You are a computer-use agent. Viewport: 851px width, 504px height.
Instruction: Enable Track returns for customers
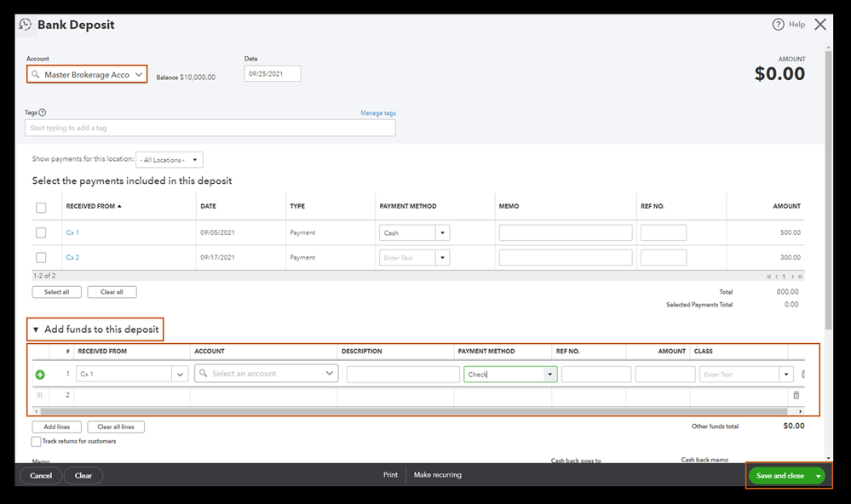[x=36, y=442]
